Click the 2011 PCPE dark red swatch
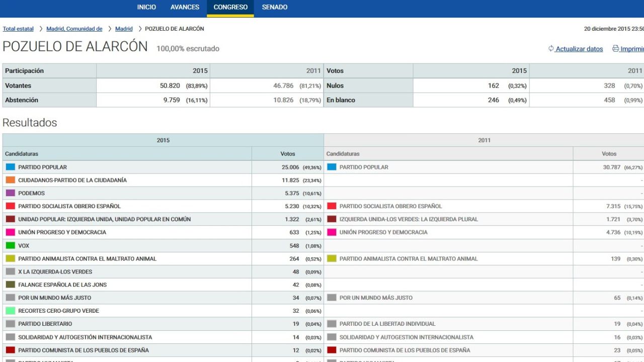Viewport: 644px width, 362px height. click(x=332, y=350)
